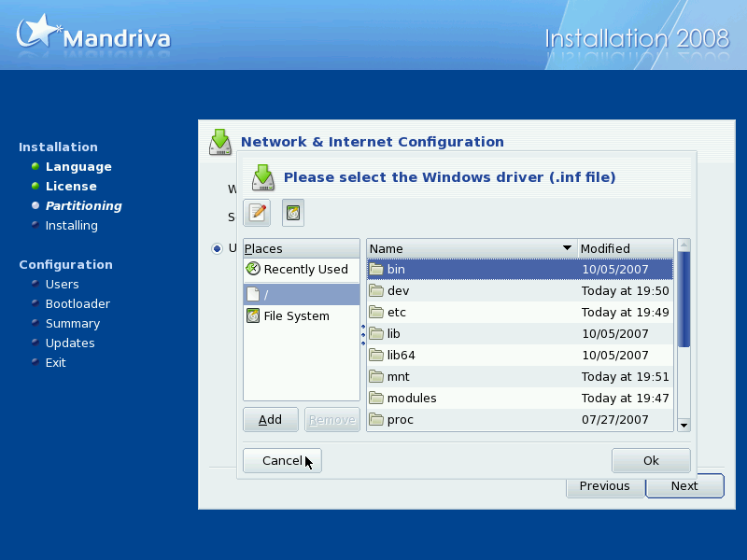This screenshot has width=747, height=560.
Task: Click the Mandriva star logo
Action: coord(38,31)
